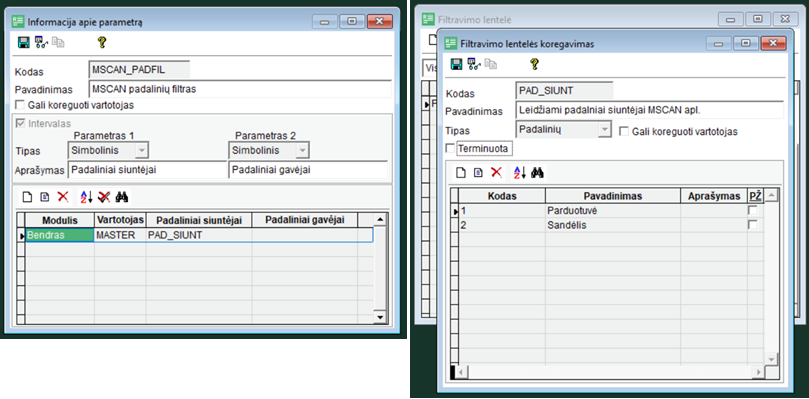
Task: Click the Aprašymas field Padaliniai siuntėjai
Action: 147,170
